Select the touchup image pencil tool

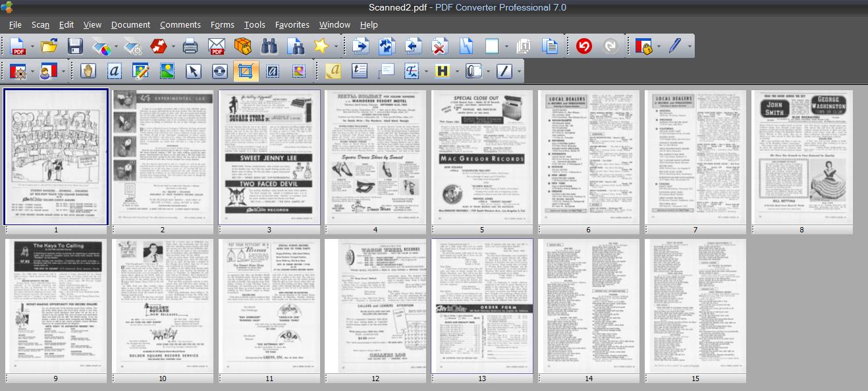point(141,70)
